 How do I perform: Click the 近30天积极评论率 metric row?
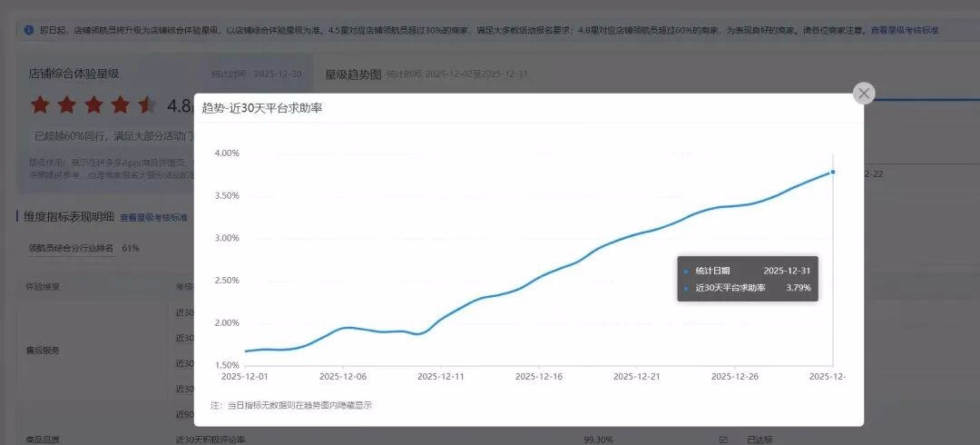coord(210,440)
